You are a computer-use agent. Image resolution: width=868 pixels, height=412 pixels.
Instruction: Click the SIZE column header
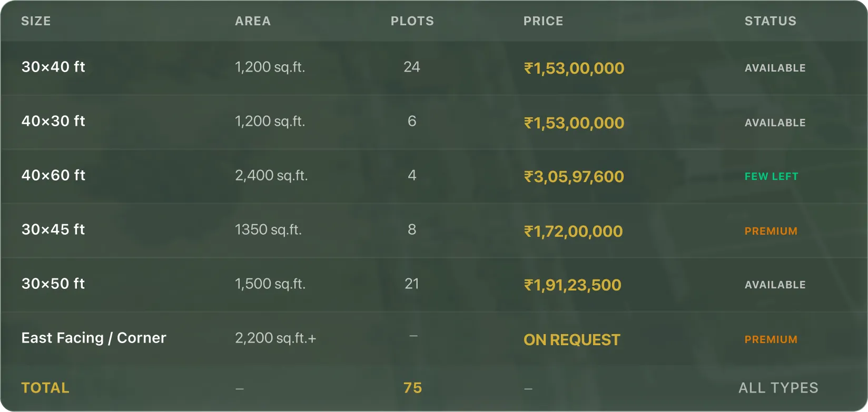pos(36,21)
